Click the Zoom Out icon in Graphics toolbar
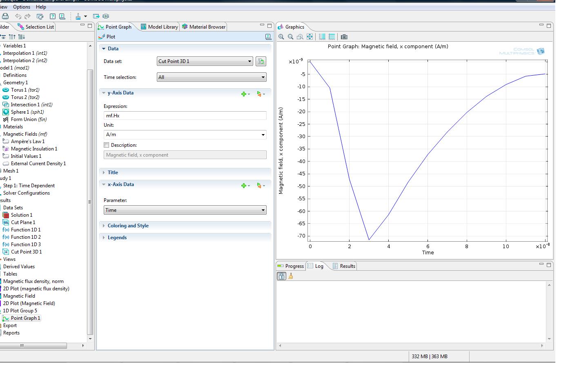 click(291, 37)
